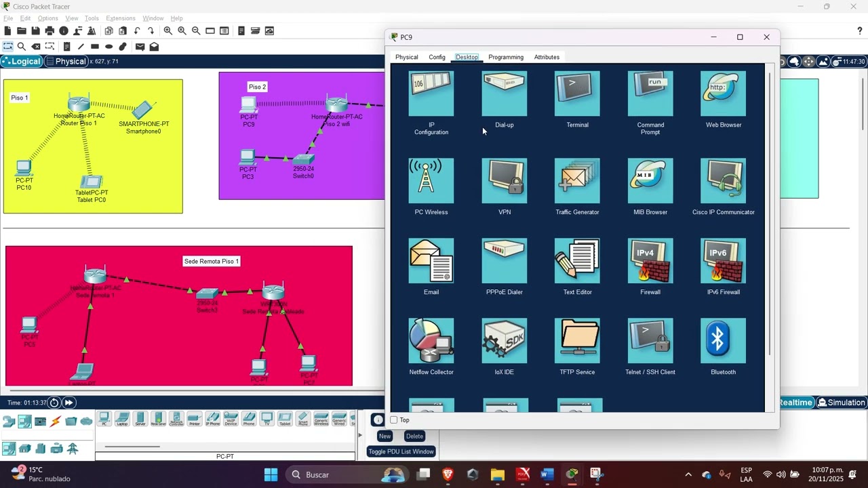Click Toggle PDU List Window button

[x=401, y=451]
